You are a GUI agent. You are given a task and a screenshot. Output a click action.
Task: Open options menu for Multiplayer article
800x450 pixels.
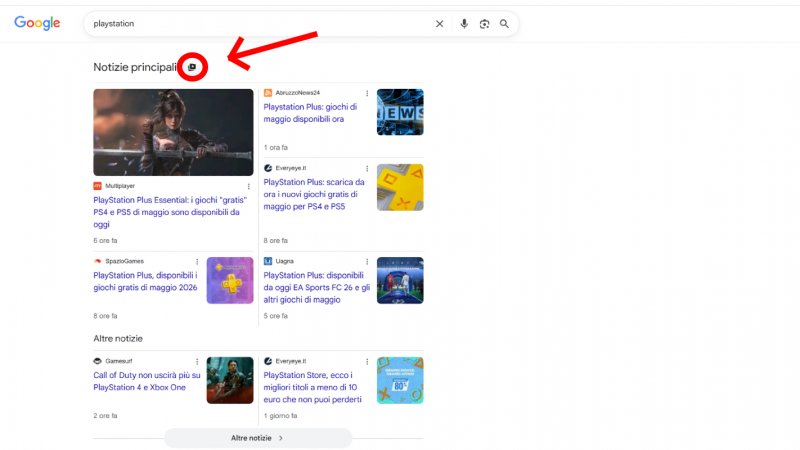click(248, 187)
